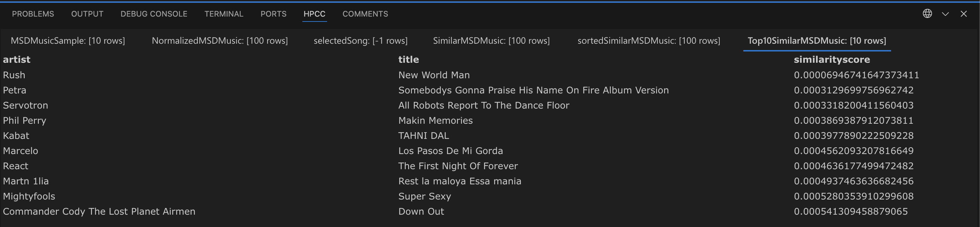Image resolution: width=980 pixels, height=227 pixels.
Task: Open the COMMENTS panel
Action: (x=365, y=14)
